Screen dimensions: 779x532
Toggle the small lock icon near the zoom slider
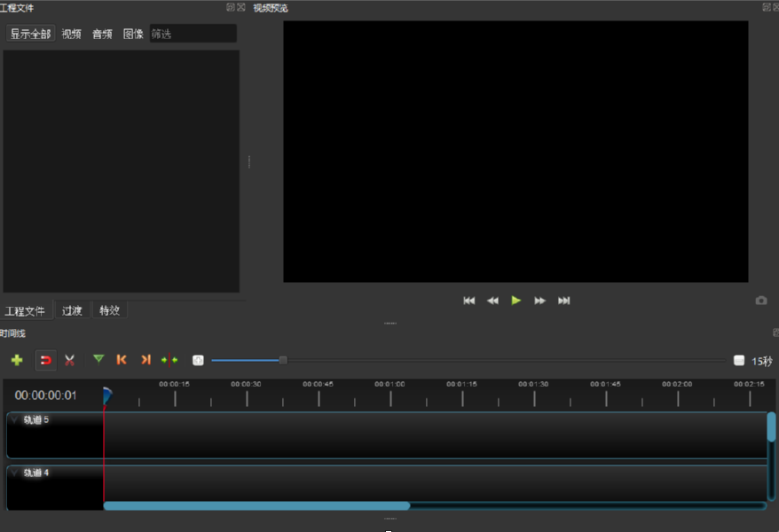199,360
